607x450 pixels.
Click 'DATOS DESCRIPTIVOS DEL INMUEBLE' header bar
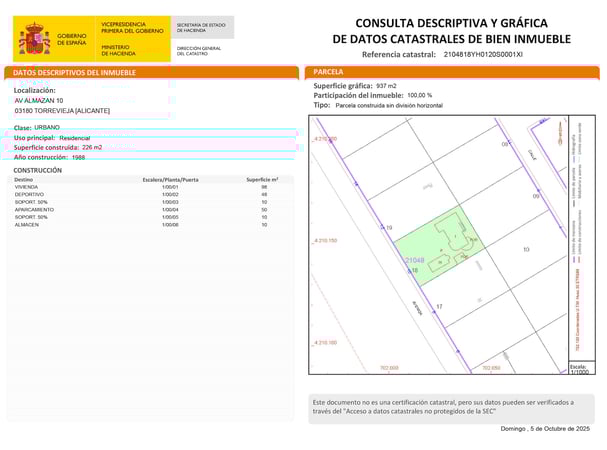pos(151,72)
